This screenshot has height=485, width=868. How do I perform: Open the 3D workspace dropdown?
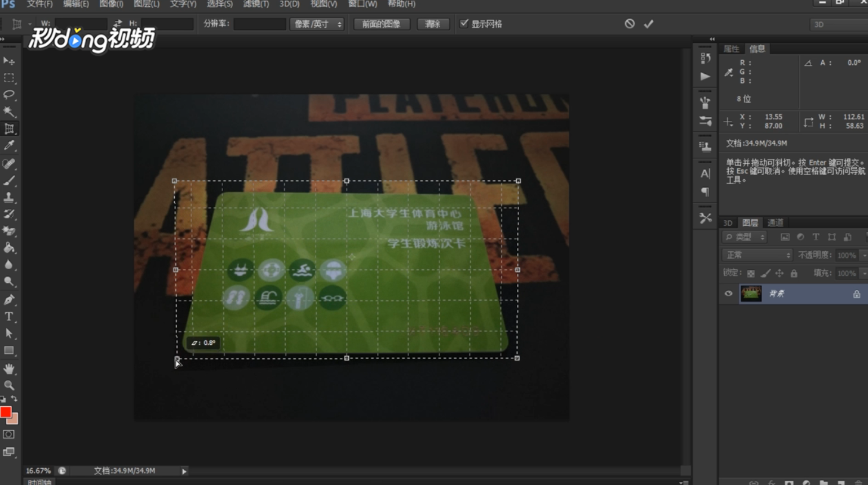pyautogui.click(x=839, y=24)
